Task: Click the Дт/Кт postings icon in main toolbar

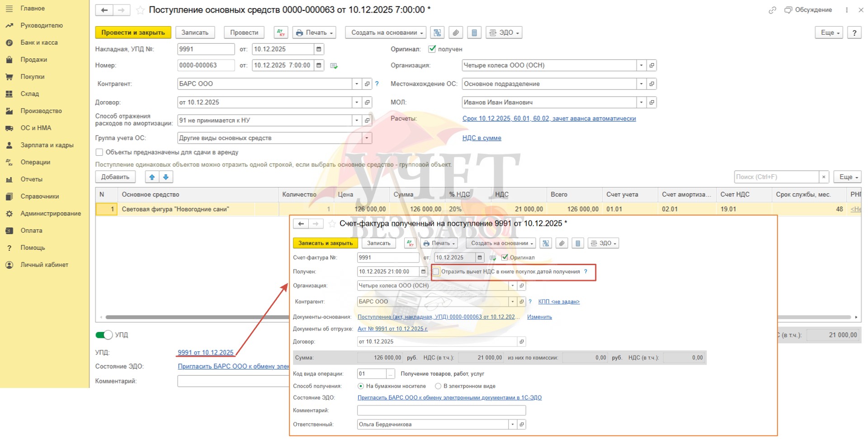Action: (281, 33)
